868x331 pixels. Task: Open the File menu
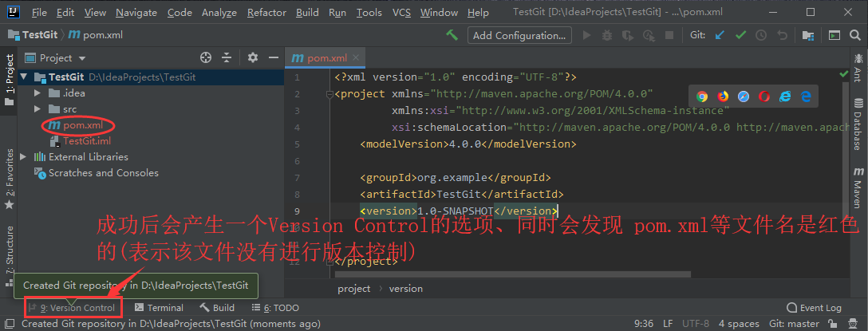point(39,12)
